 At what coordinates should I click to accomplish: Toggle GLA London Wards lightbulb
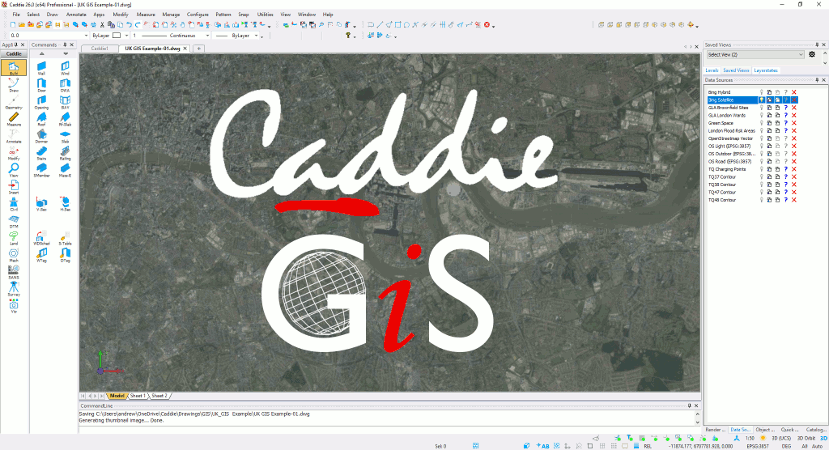tap(761, 115)
